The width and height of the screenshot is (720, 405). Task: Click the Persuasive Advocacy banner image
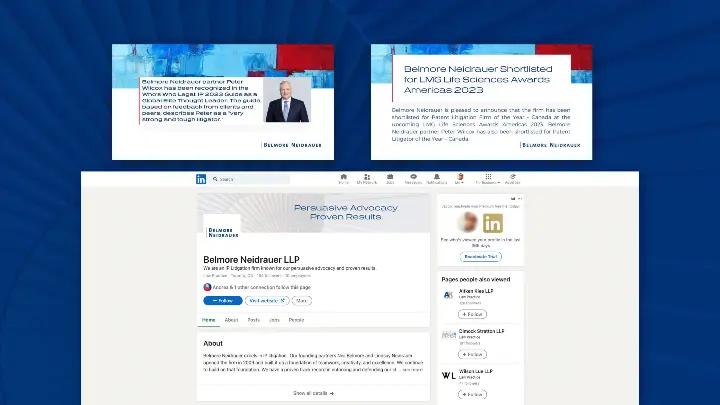pyautogui.click(x=314, y=213)
